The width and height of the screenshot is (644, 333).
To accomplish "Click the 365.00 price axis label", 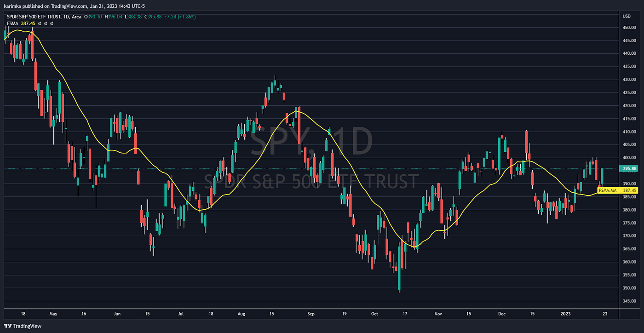I will [x=628, y=249].
